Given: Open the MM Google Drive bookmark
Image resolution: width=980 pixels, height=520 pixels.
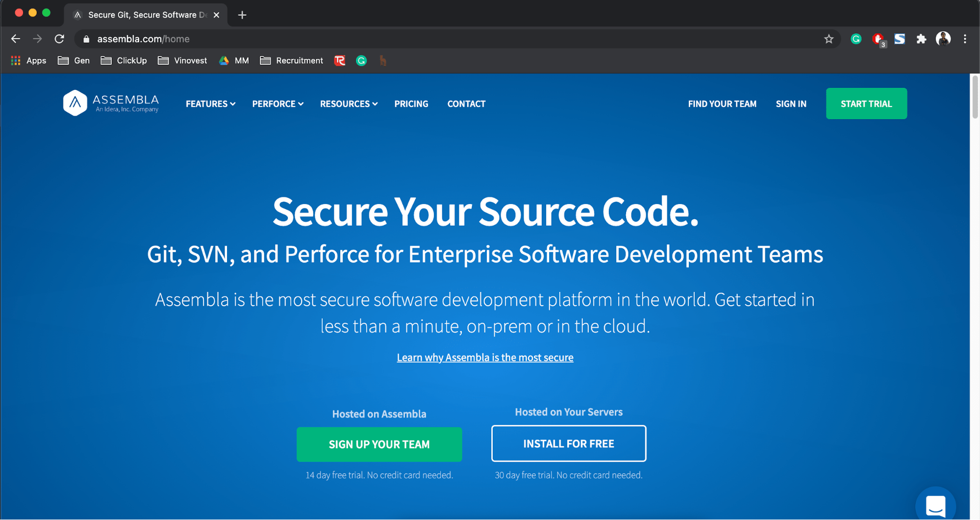Looking at the screenshot, I should click(x=234, y=60).
